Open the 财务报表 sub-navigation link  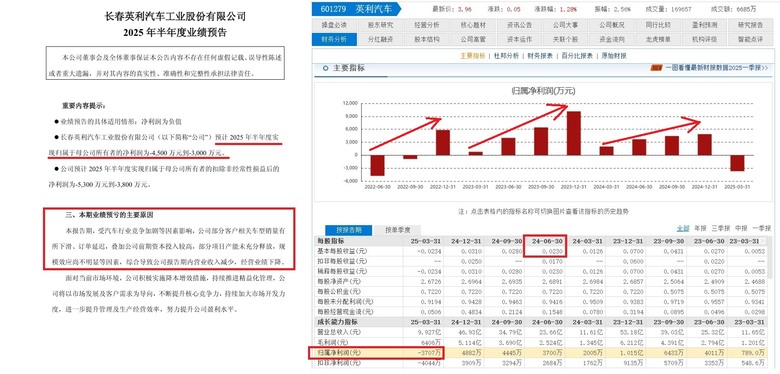(x=540, y=56)
